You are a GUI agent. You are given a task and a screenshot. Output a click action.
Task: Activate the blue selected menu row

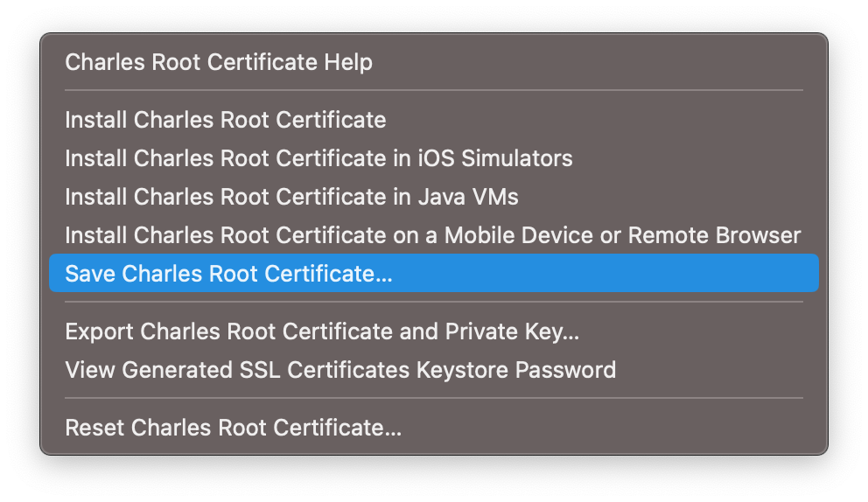point(434,274)
